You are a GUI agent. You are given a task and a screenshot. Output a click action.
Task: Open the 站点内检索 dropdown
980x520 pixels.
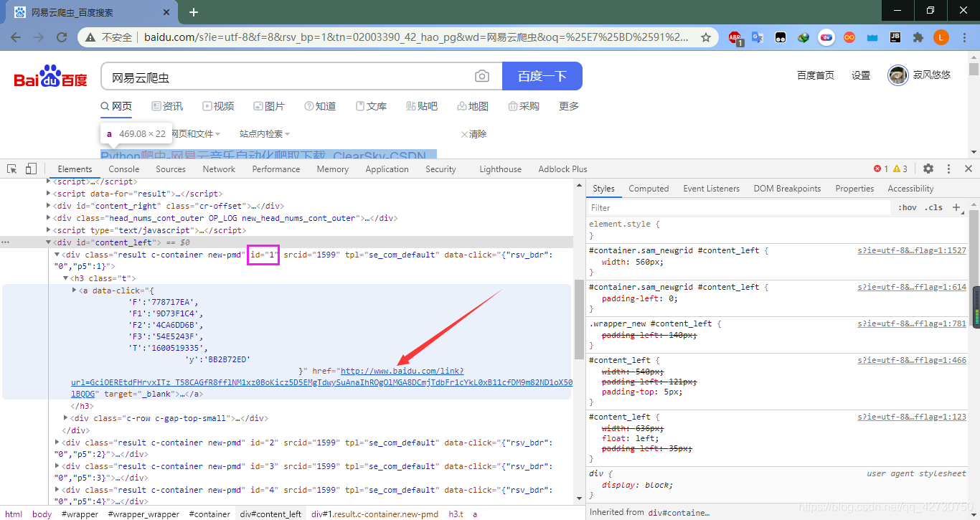point(265,134)
